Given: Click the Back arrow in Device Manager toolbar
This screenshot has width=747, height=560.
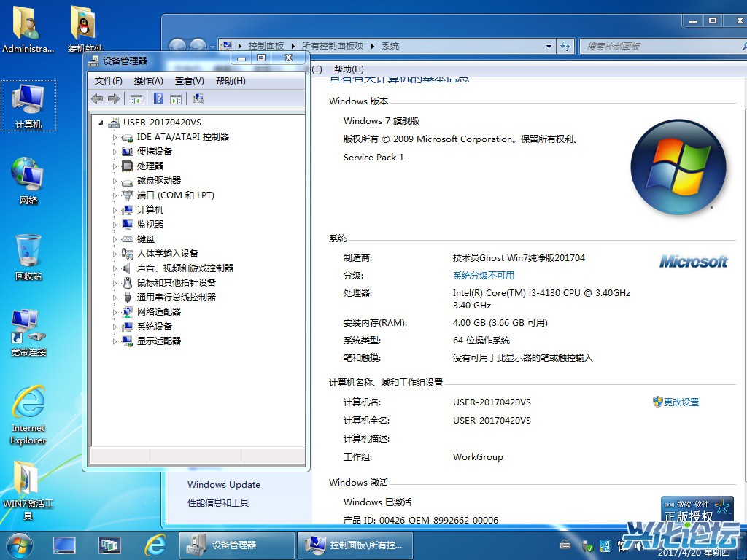Looking at the screenshot, I should coord(97,98).
